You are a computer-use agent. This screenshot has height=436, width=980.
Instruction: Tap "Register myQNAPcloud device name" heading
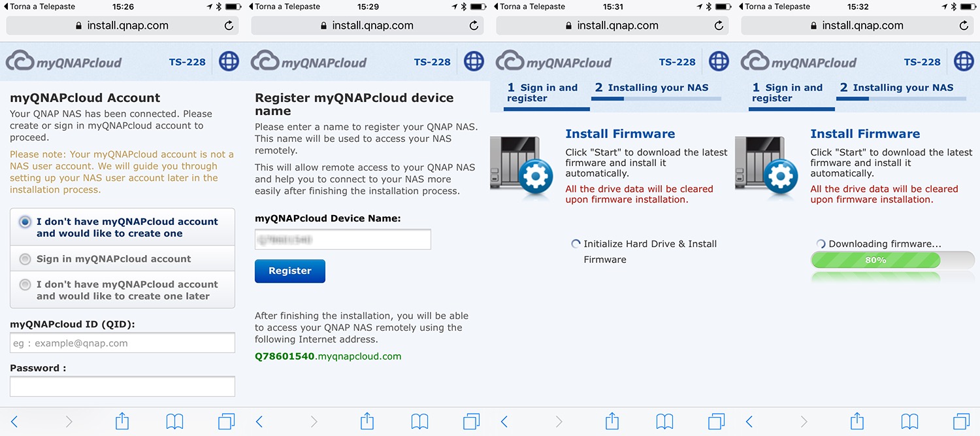354,104
